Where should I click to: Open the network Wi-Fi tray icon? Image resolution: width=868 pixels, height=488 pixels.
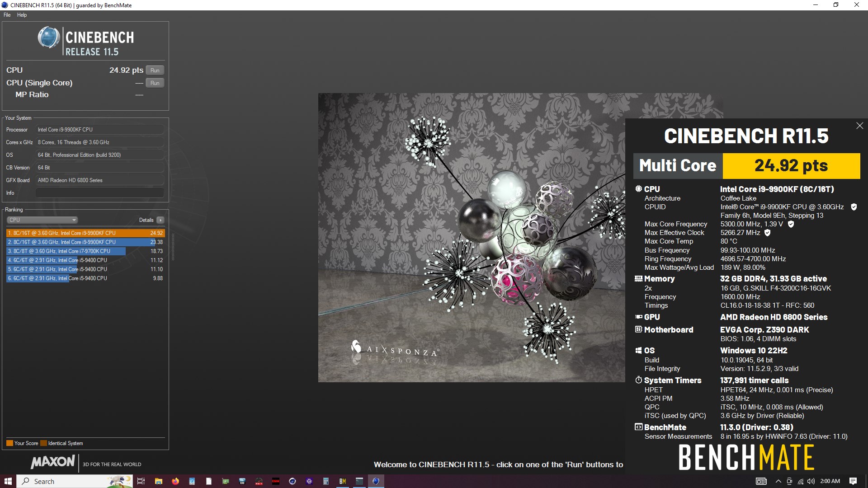pos(800,481)
